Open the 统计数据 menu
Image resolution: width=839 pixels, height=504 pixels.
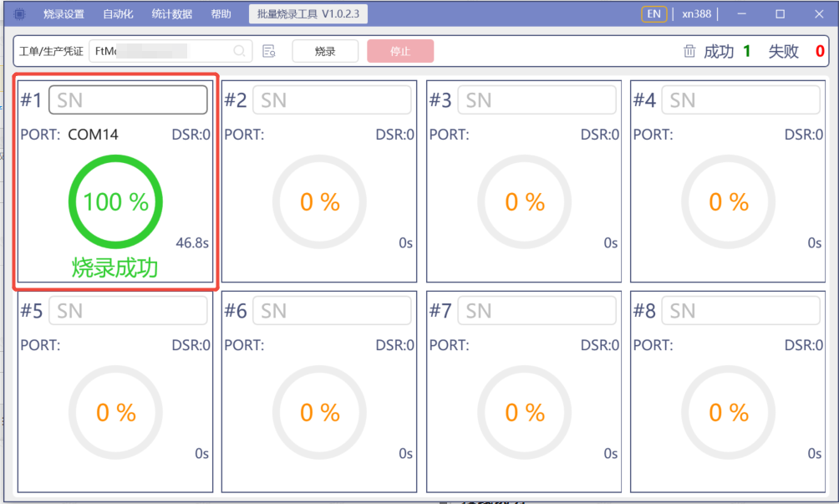pos(171,13)
